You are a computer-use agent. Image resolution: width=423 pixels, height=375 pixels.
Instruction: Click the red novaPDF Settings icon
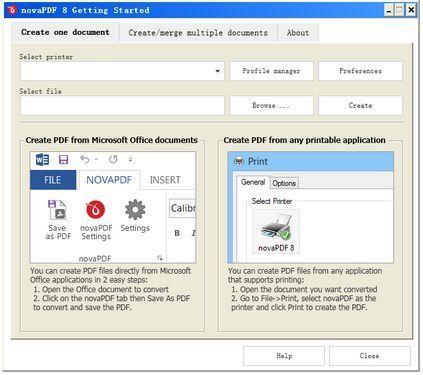[x=95, y=210]
